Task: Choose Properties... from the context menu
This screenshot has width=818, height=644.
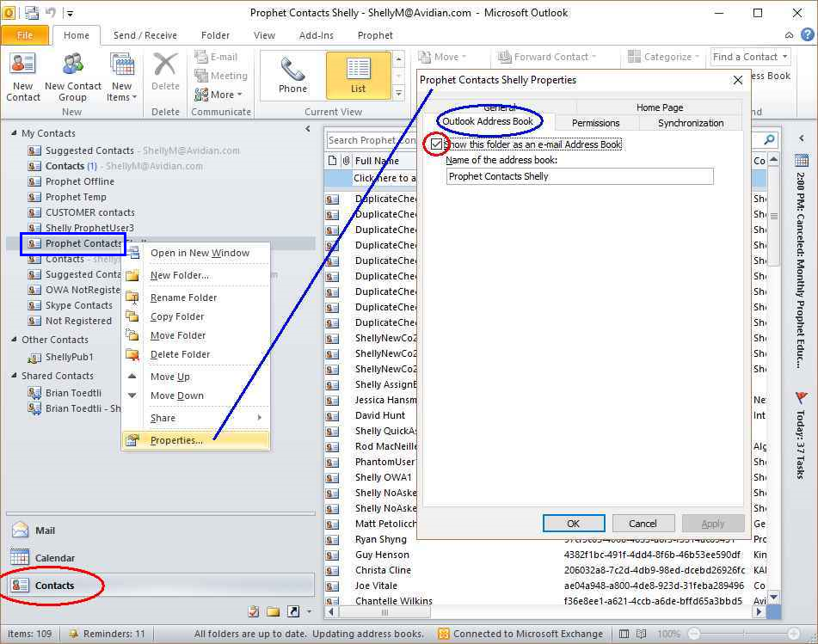Action: click(196, 440)
